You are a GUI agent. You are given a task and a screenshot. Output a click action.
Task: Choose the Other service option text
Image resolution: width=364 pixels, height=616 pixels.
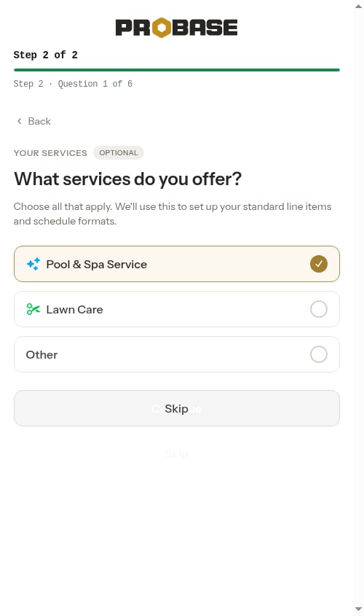[x=41, y=355]
